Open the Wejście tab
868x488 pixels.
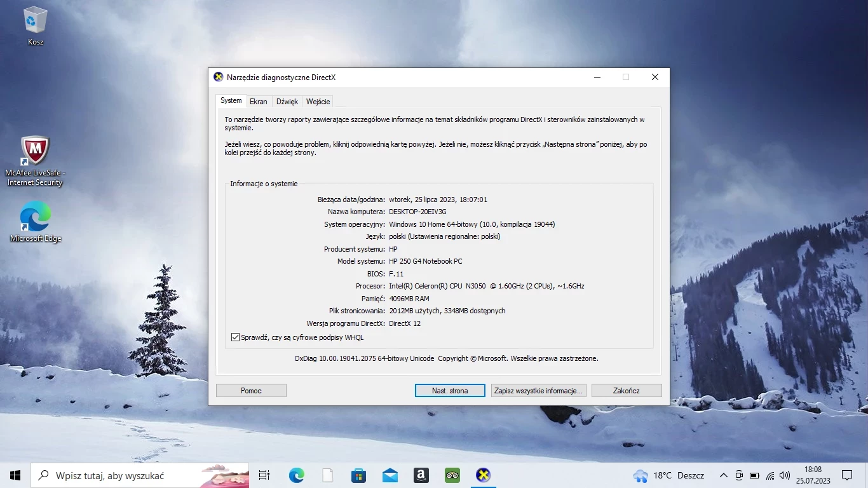(x=318, y=102)
